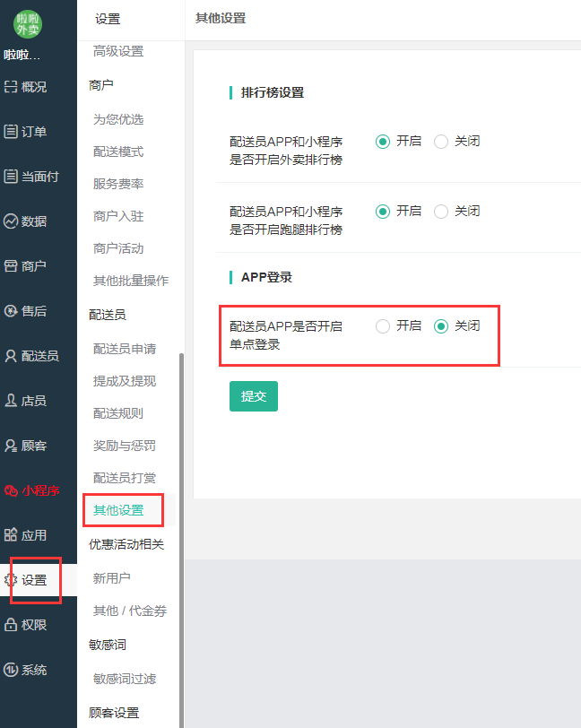Open 权限 lock icon in sidebar
The height and width of the screenshot is (728, 581).
[11, 625]
